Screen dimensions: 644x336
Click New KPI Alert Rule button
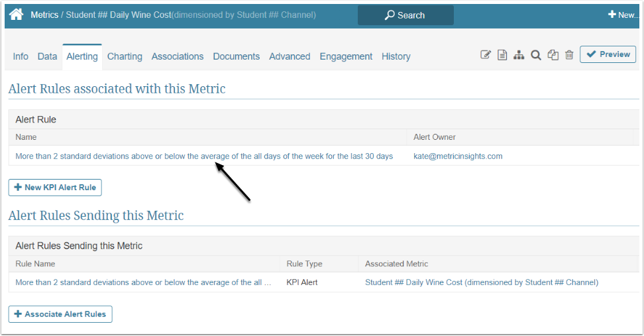click(55, 188)
